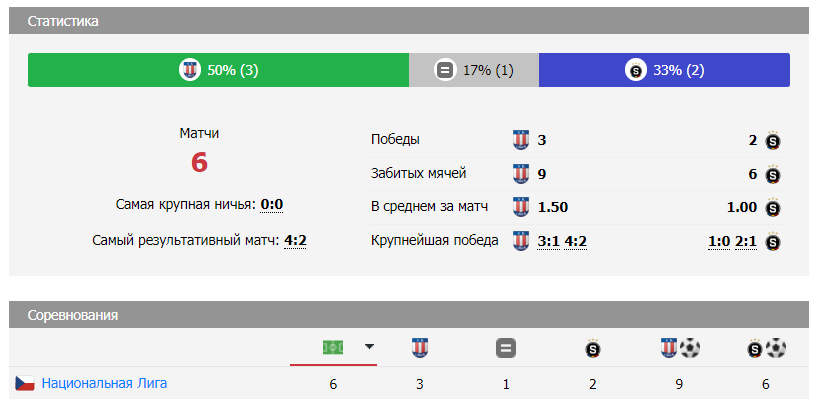The width and height of the screenshot is (816, 409).
Task: Click the Sparta crest with ball goals header
Action: click(x=767, y=348)
